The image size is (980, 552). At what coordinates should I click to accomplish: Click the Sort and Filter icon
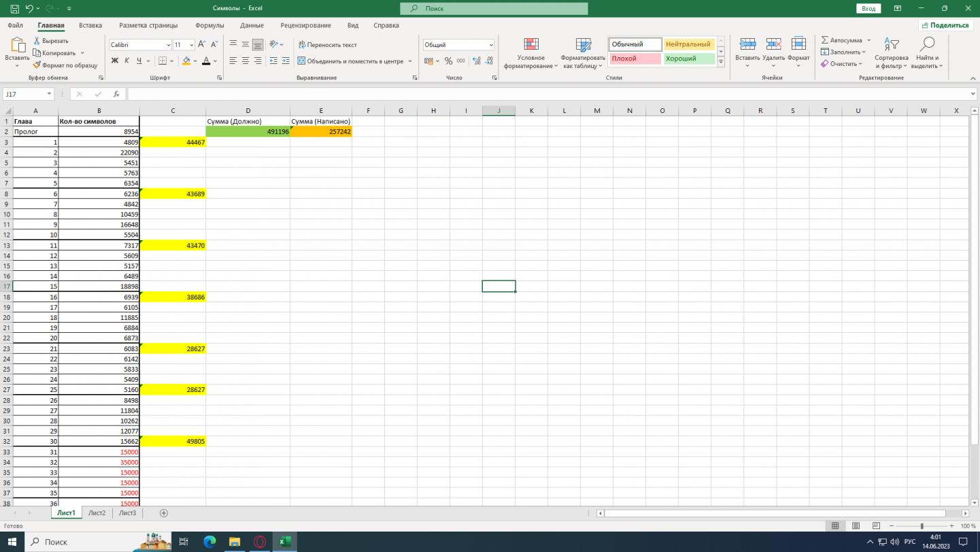891,45
